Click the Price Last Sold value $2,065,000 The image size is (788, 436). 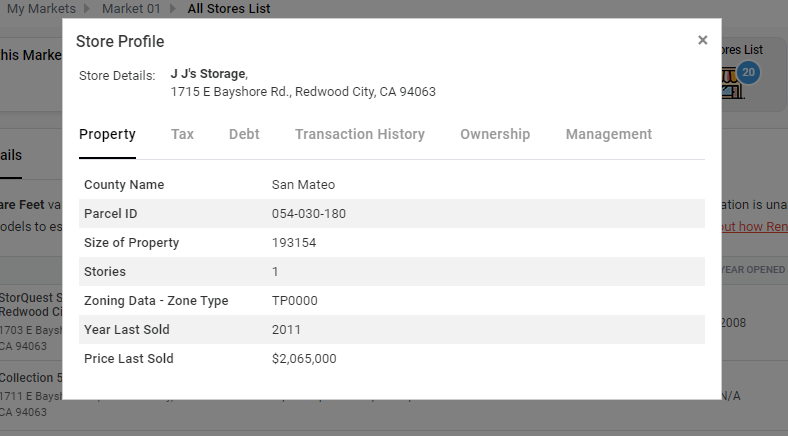click(x=304, y=359)
